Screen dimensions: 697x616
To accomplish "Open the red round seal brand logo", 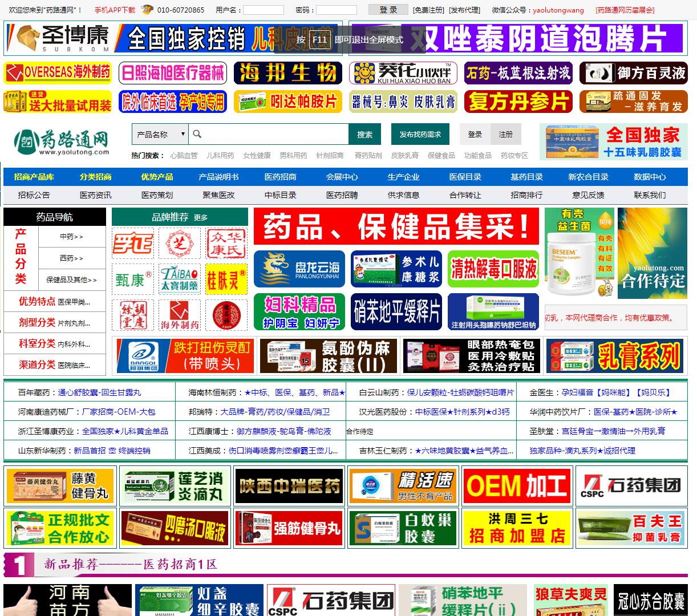I will tap(226, 315).
